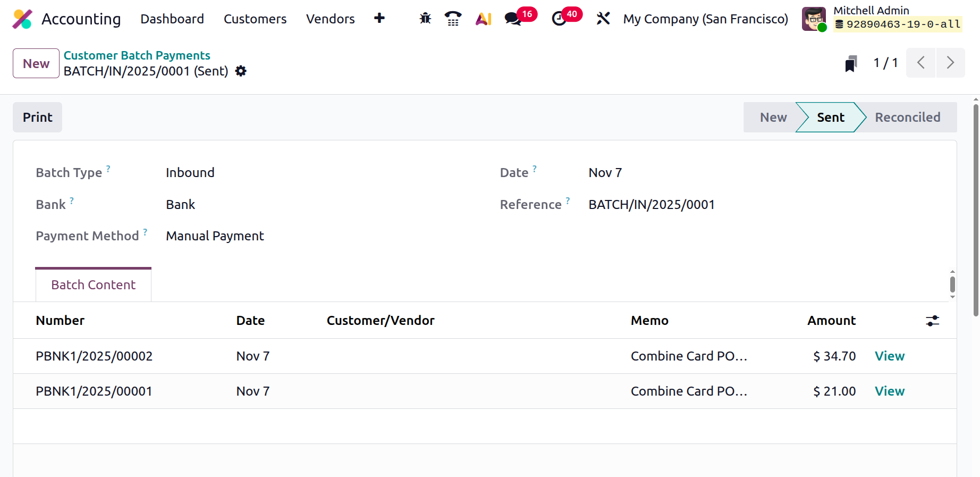The image size is (980, 477).
Task: Open the AI assistant icon
Action: (483, 19)
